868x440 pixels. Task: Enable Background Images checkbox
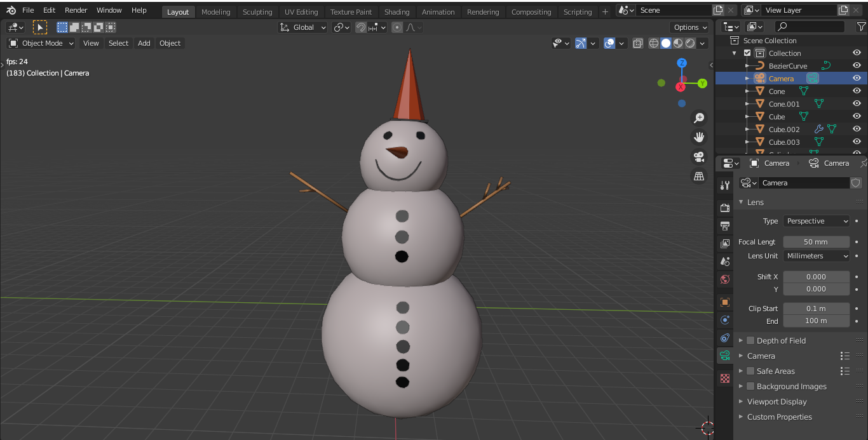[750, 386]
